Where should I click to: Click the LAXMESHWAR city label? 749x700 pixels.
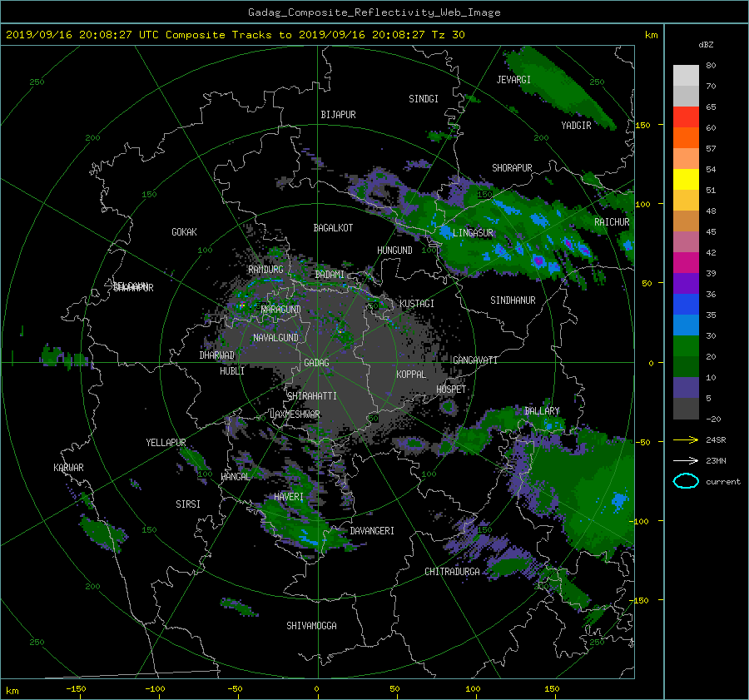click(x=295, y=415)
